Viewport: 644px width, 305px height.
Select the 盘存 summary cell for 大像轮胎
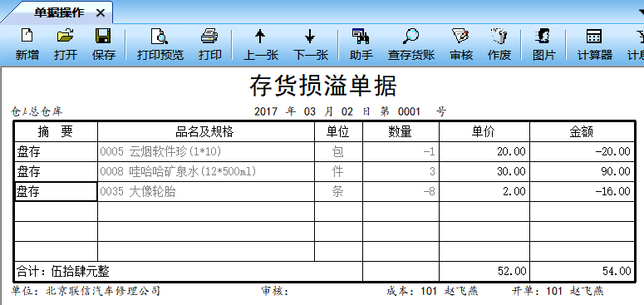pos(56,192)
